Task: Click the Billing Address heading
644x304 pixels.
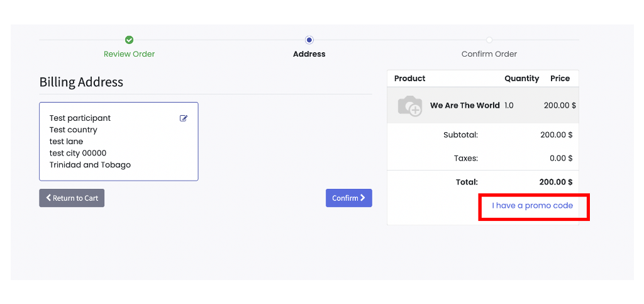Action: coord(81,82)
